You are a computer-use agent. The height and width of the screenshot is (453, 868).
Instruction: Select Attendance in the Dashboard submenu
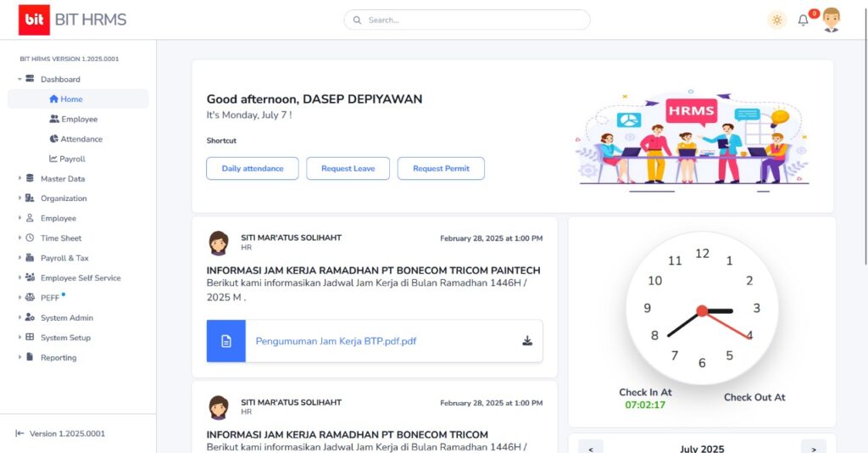pos(81,139)
